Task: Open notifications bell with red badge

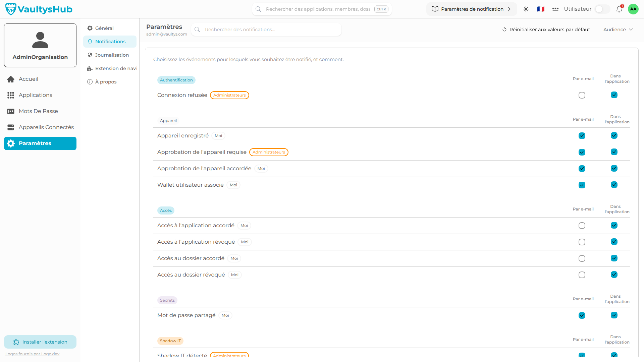Action: click(619, 9)
